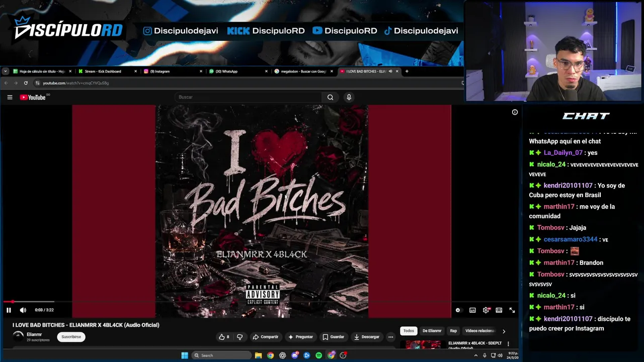Open the Elianmr channel name link
Image resolution: width=644 pixels, height=362 pixels.
coord(34,334)
